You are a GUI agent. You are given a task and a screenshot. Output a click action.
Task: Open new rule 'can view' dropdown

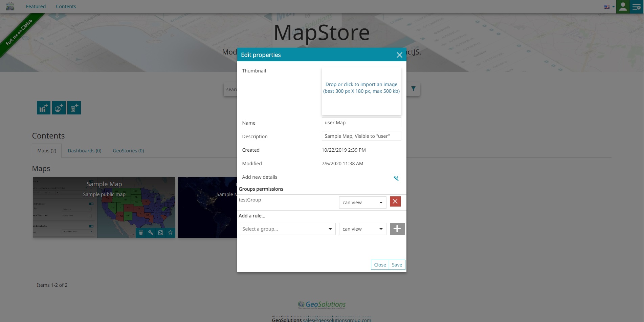click(x=362, y=229)
